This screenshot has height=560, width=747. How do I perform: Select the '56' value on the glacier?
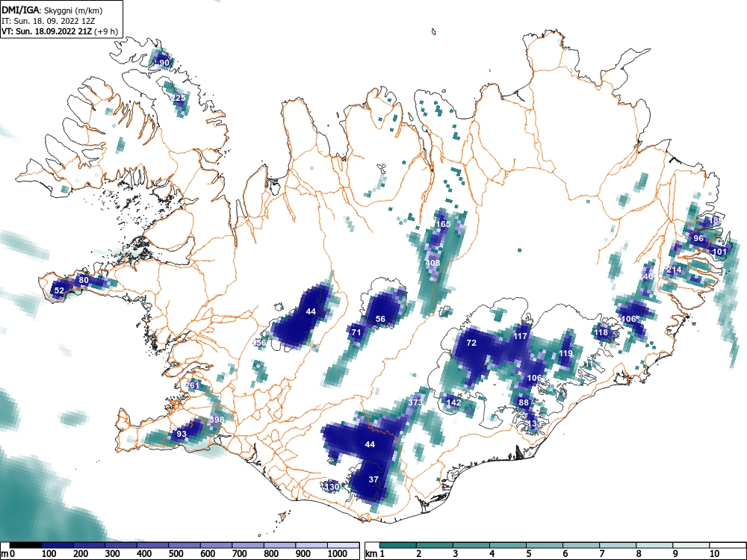click(380, 319)
